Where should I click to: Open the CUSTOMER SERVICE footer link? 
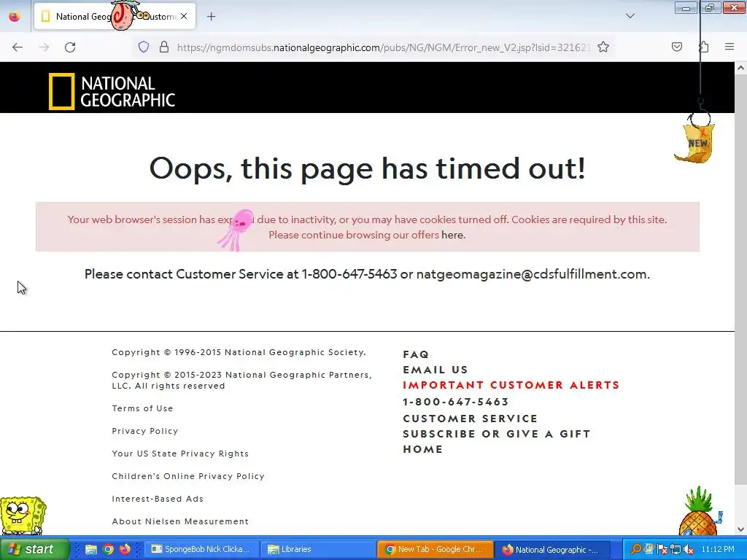tap(471, 419)
